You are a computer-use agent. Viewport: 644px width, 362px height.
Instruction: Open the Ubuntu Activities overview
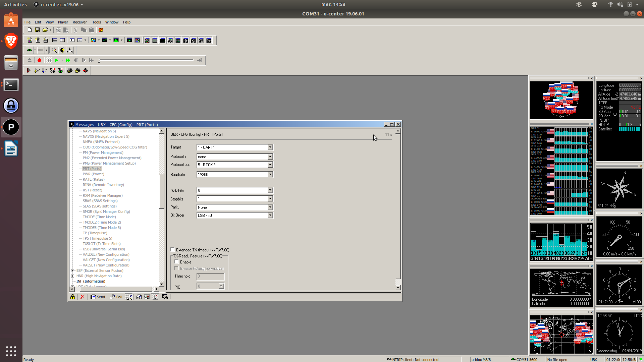point(15,5)
